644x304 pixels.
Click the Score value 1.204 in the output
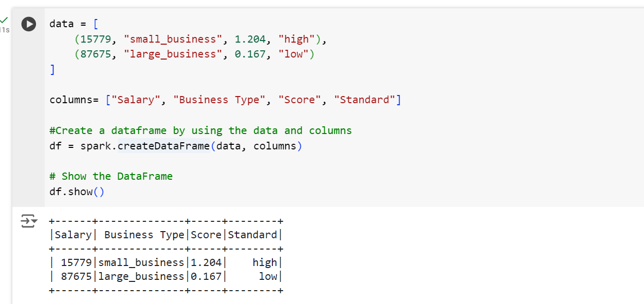tap(206, 262)
